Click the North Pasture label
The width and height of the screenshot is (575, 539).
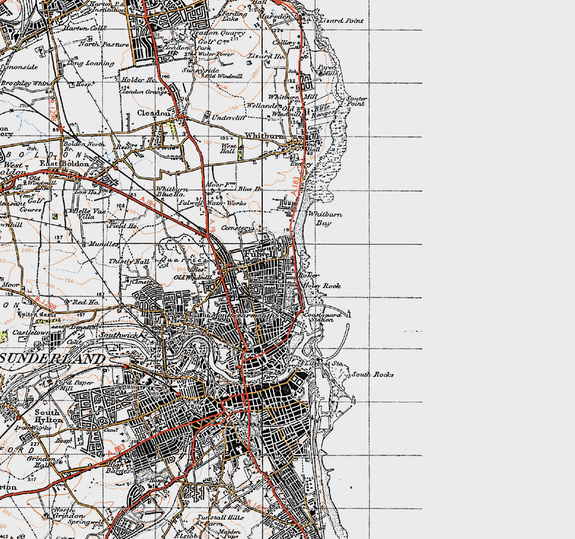[104, 44]
